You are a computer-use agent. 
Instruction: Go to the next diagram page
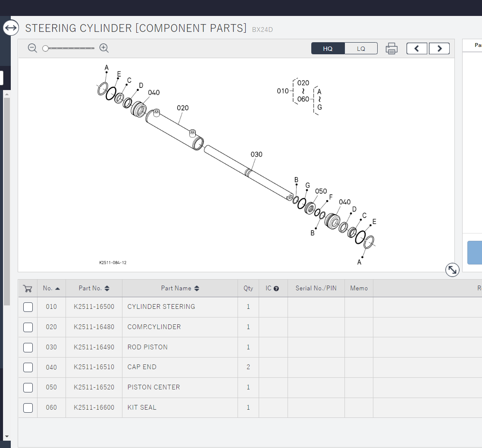coord(439,49)
